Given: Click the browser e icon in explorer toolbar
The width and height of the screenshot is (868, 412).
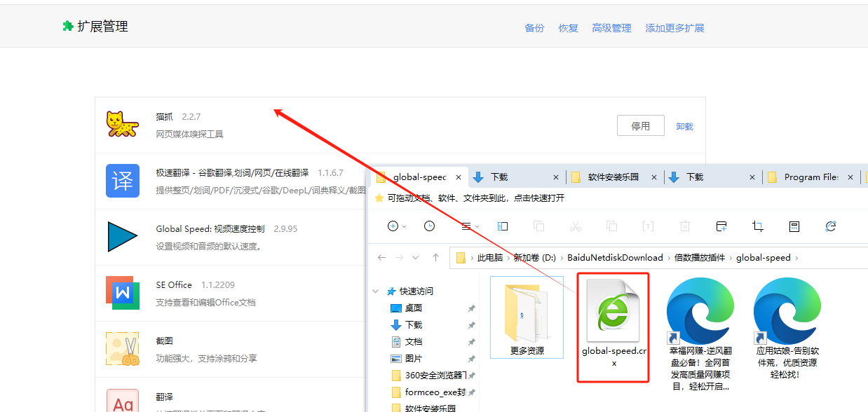Looking at the screenshot, I should tap(831, 226).
